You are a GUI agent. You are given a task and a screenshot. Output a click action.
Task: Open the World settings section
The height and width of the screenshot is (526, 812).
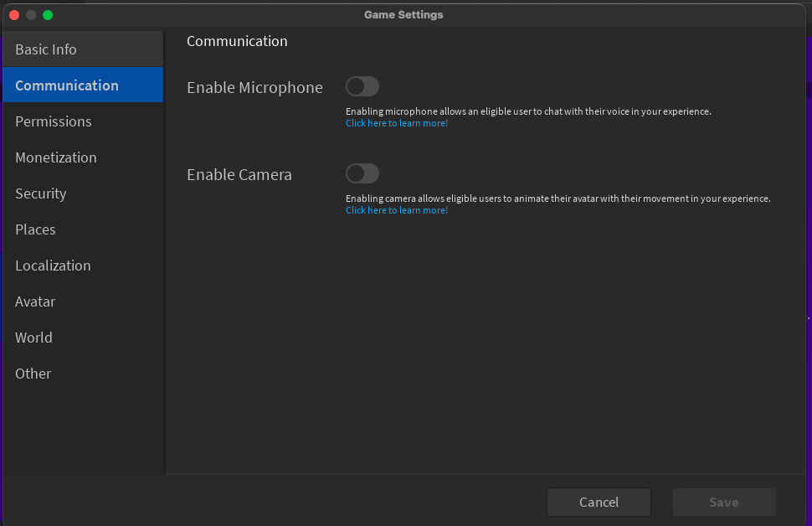(x=33, y=338)
